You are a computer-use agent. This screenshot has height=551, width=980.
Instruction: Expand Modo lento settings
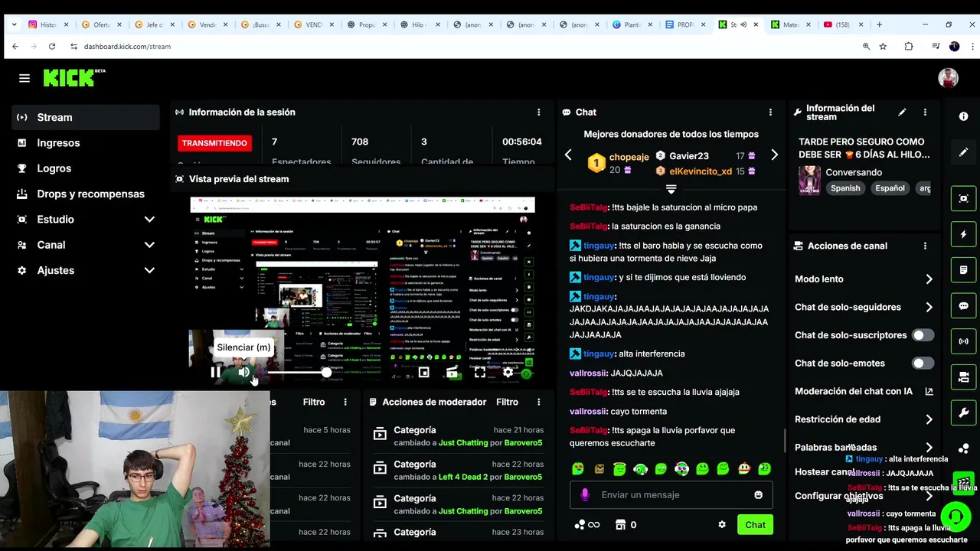[864, 279]
